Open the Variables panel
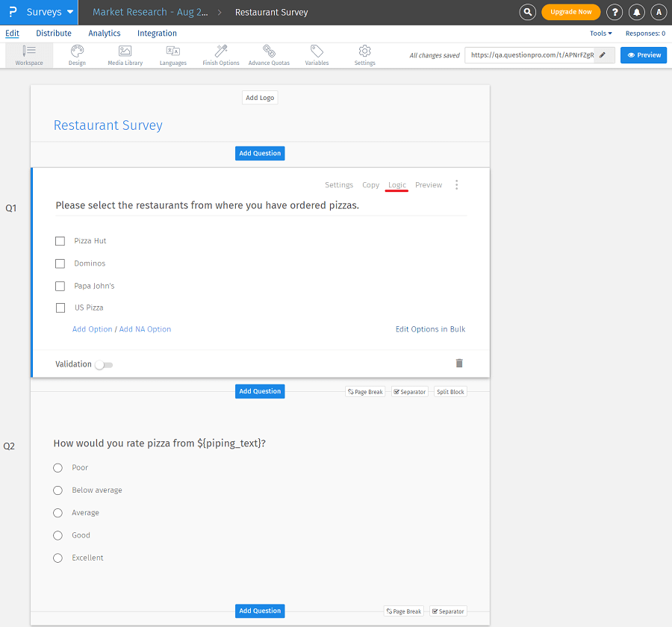672x627 pixels. coord(317,55)
